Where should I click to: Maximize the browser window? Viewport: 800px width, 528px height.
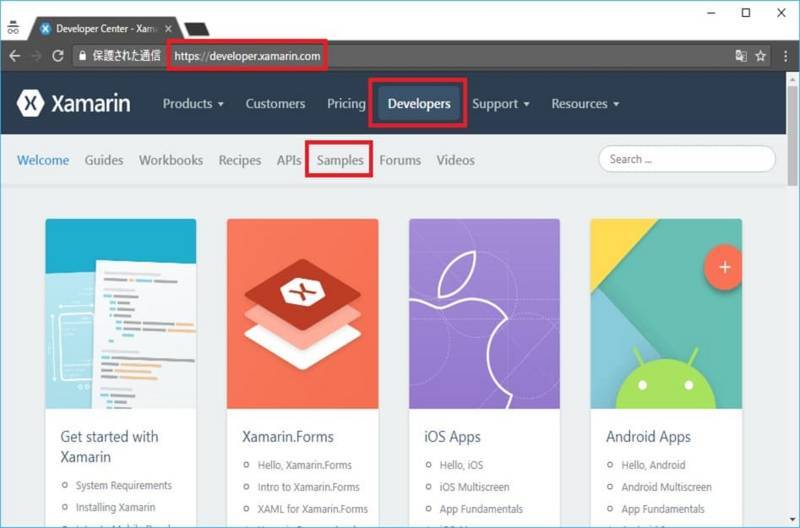[745, 13]
